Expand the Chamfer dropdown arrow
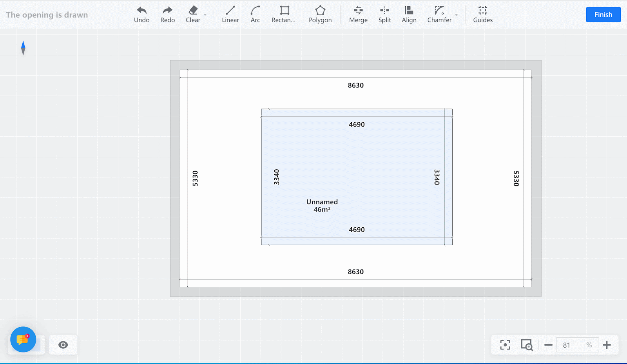Screen dimensions: 627x364 coord(456,15)
